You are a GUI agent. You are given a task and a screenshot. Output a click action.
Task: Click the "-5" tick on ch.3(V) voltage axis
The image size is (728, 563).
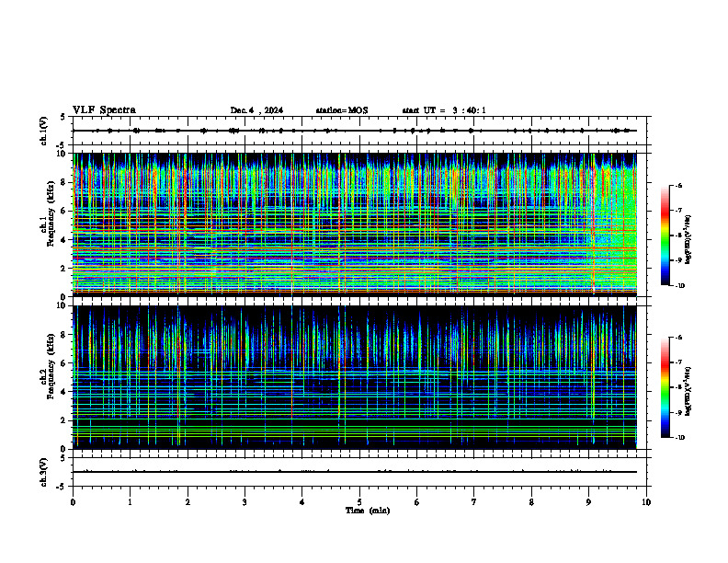[x=62, y=487]
